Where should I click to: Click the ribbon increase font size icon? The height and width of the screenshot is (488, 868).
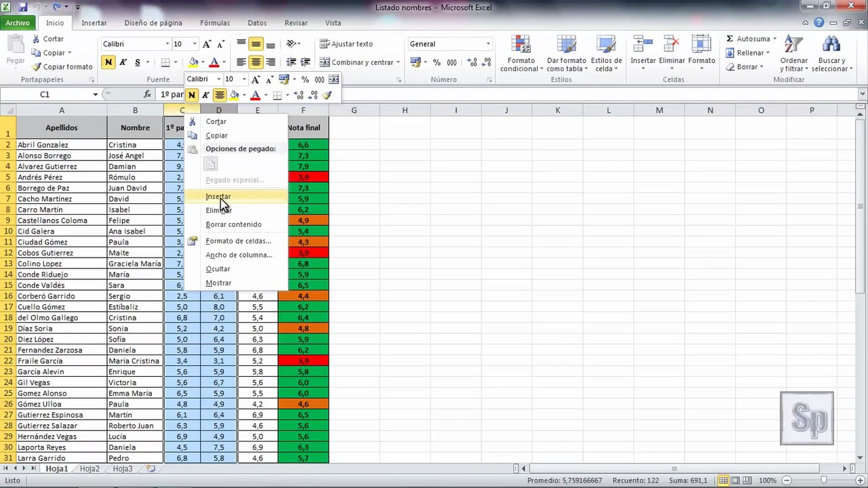point(207,44)
